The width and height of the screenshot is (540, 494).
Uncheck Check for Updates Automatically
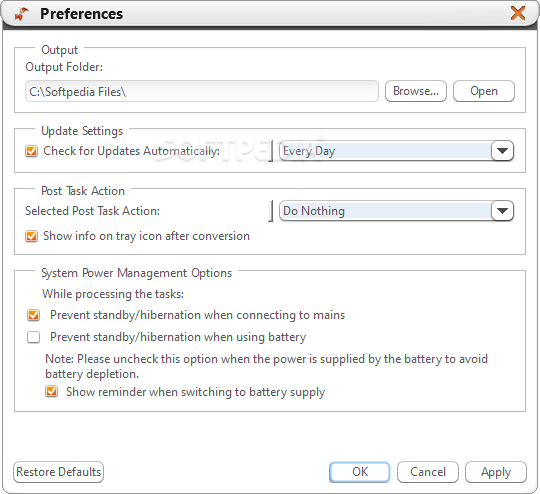[32, 151]
